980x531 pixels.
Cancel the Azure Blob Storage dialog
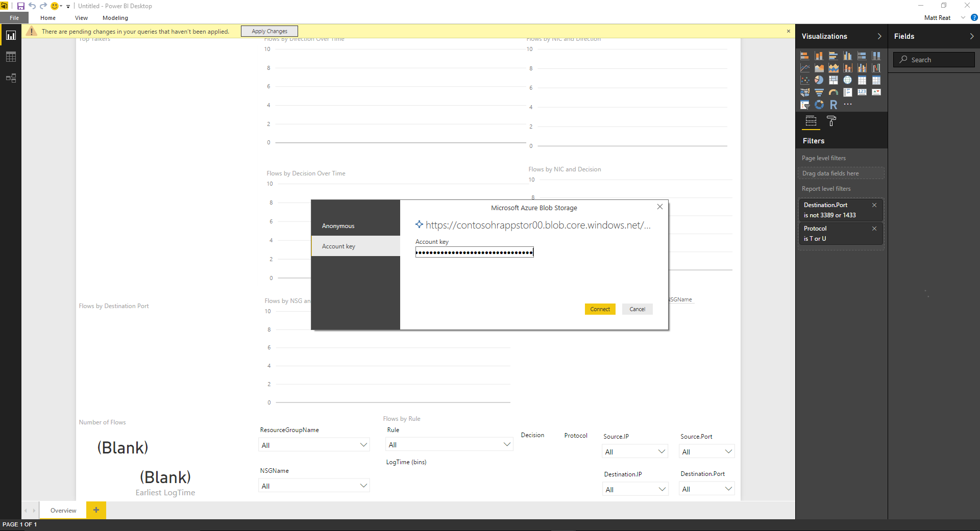tap(638, 309)
